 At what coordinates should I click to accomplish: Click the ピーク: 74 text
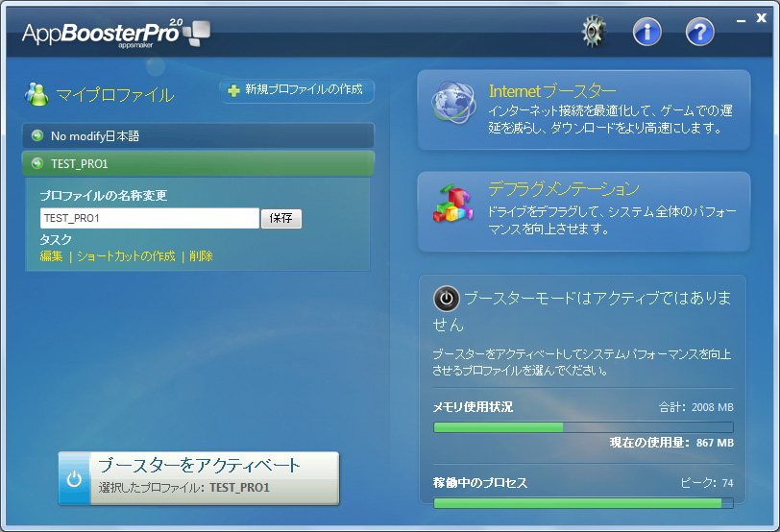click(x=707, y=483)
